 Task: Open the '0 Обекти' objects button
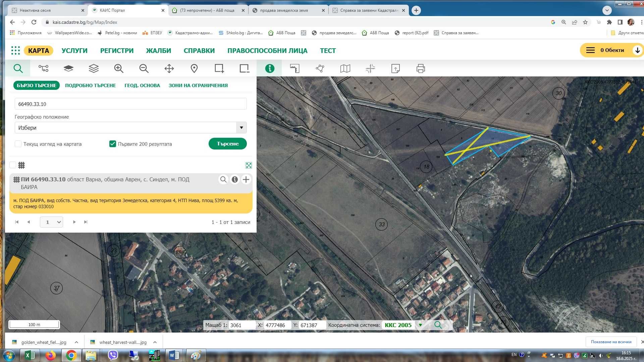(x=611, y=50)
